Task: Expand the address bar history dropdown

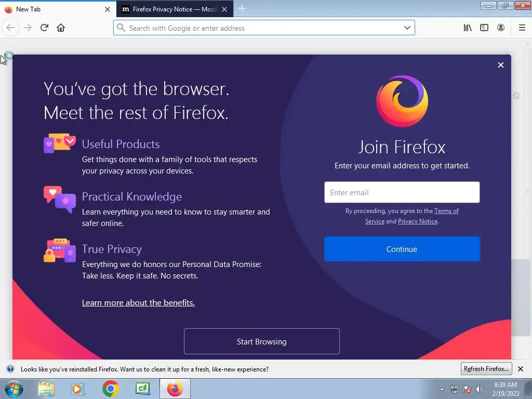Action: point(407,28)
